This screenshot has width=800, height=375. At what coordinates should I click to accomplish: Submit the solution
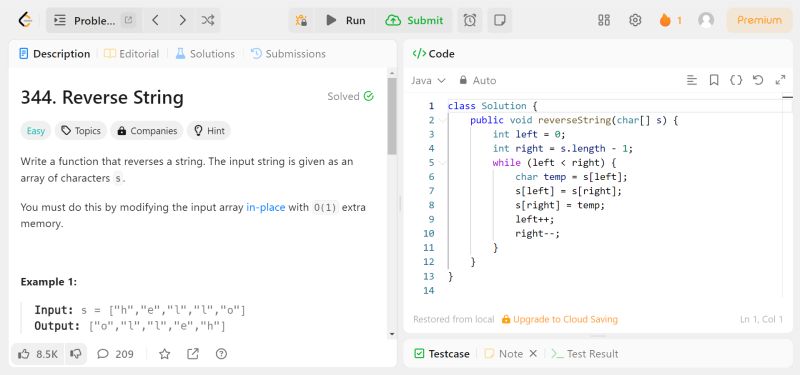[414, 20]
